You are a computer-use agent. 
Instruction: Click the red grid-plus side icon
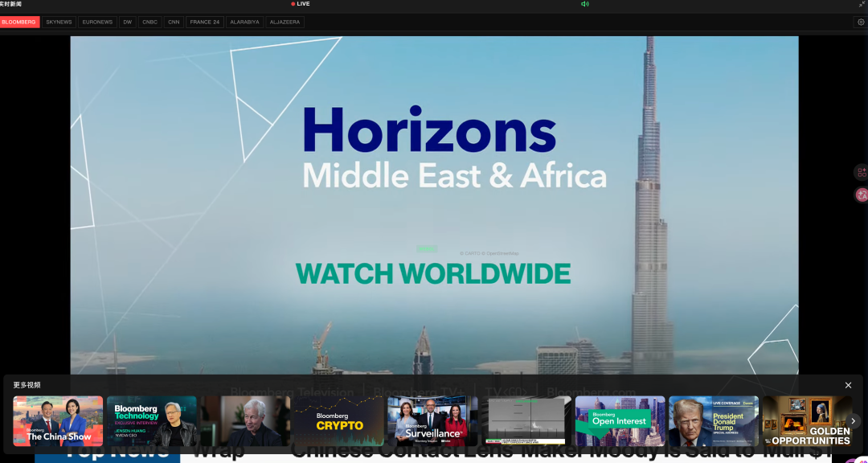(862, 172)
